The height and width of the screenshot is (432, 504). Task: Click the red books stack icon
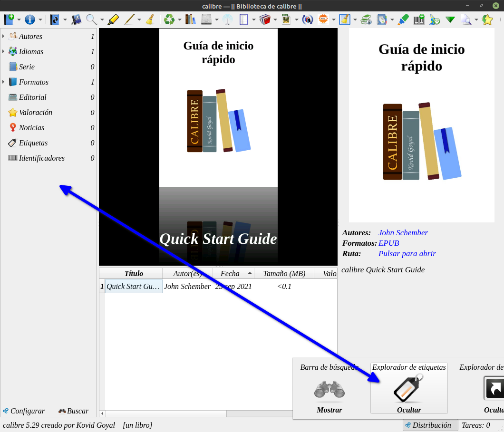click(x=265, y=19)
